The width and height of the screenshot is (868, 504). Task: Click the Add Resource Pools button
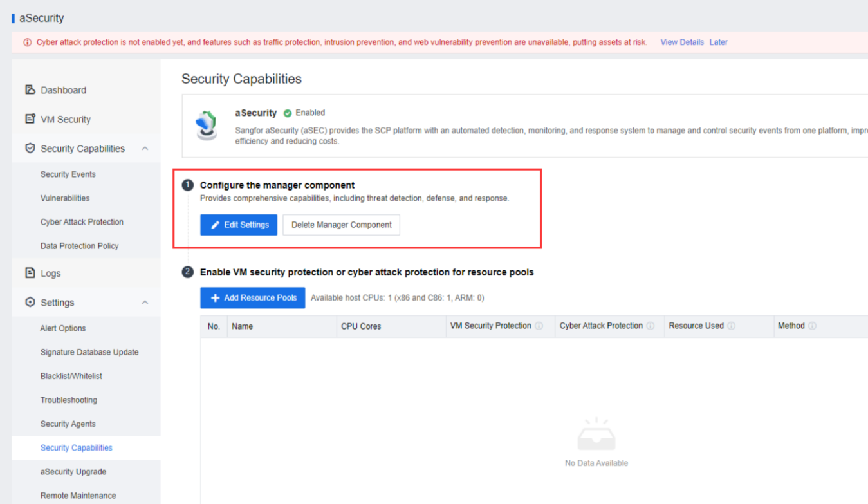pos(253,298)
